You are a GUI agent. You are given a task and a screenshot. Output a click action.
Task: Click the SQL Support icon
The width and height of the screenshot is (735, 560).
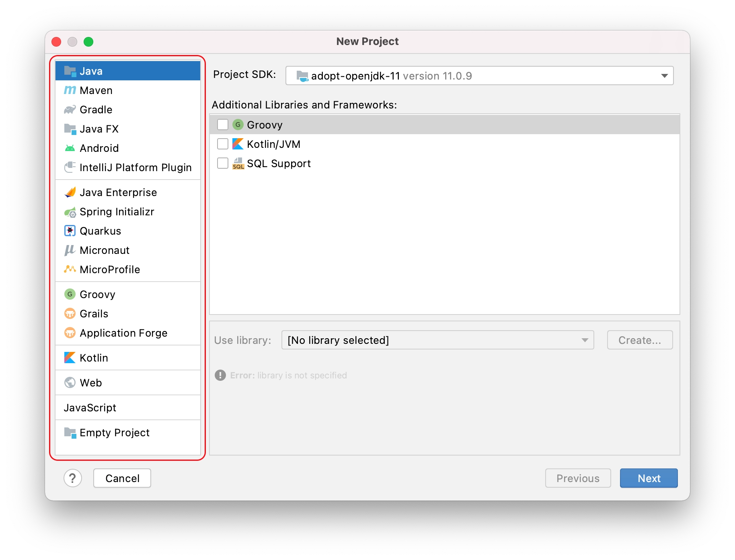tap(238, 164)
